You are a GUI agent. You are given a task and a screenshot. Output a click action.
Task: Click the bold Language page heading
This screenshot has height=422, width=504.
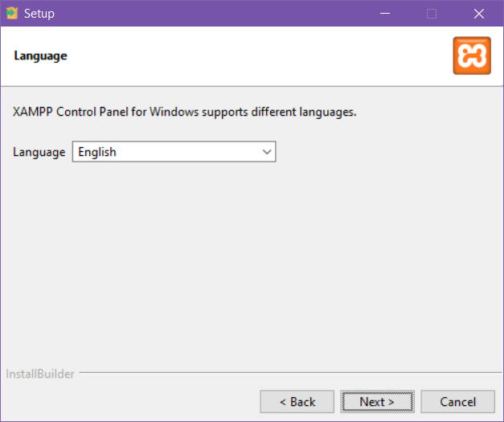point(40,55)
